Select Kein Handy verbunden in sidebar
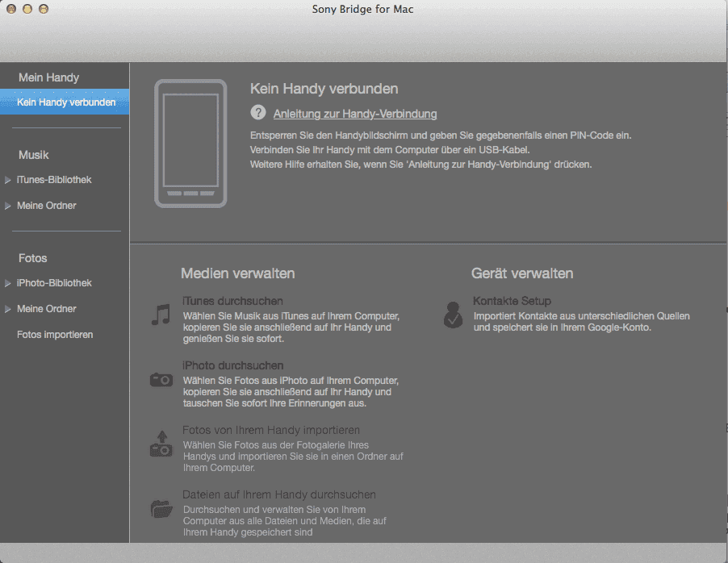 pyautogui.click(x=65, y=102)
